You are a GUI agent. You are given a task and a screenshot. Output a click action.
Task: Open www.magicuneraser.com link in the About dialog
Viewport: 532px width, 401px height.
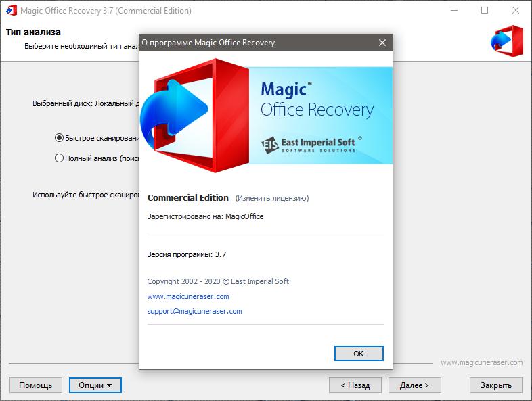[187, 296]
